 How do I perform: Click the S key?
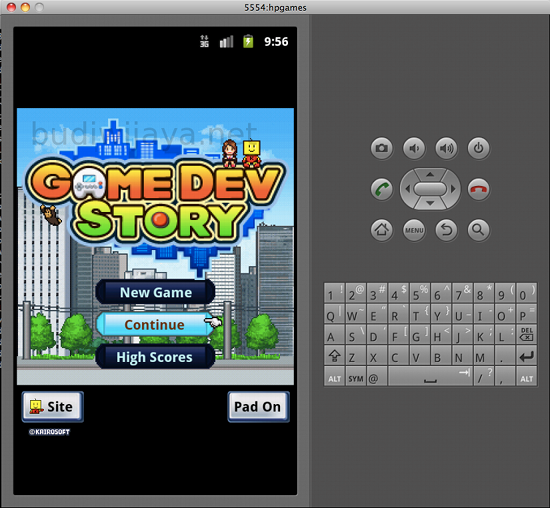click(356, 334)
